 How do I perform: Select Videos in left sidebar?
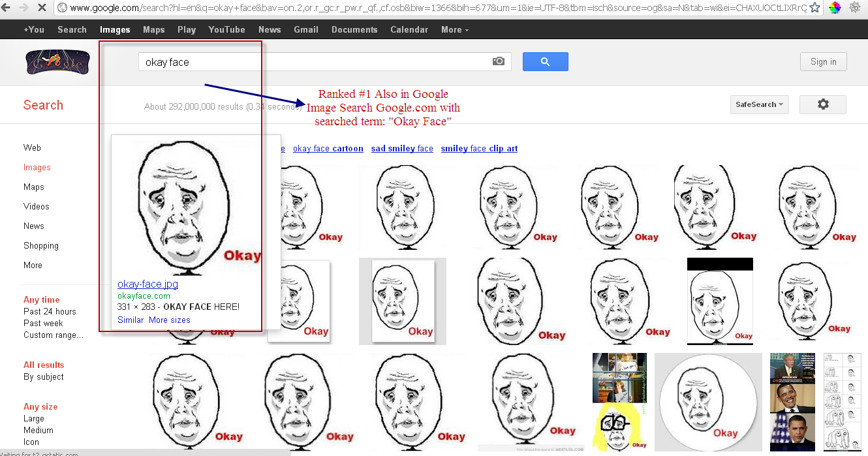[x=37, y=206]
